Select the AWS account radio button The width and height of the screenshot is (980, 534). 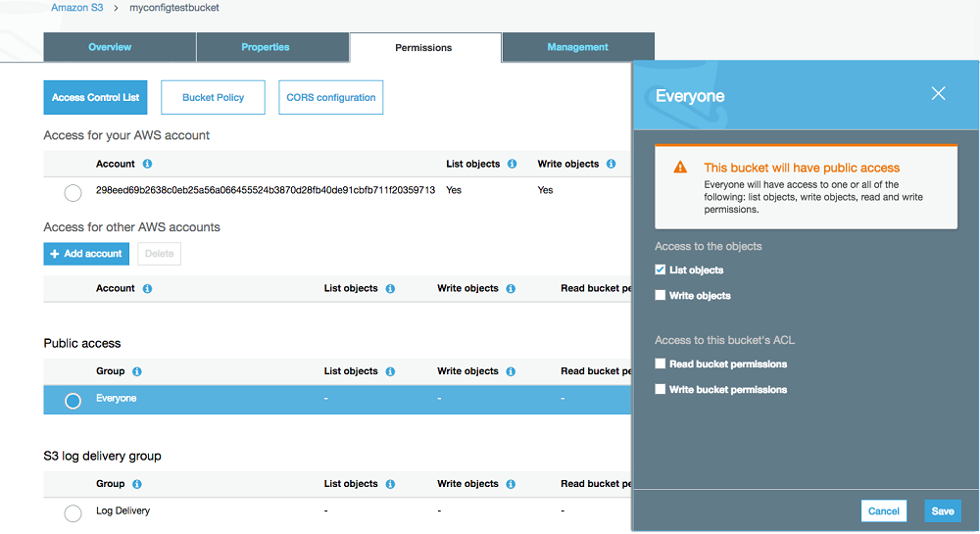click(73, 193)
